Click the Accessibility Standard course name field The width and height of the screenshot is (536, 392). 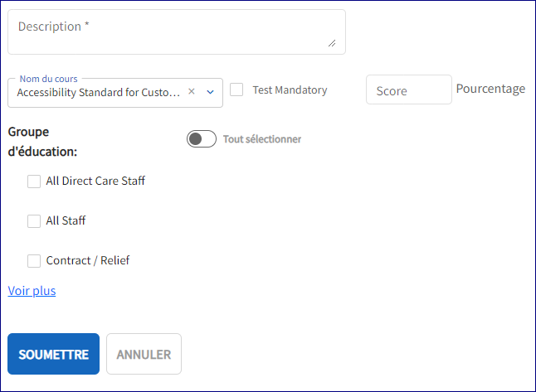(98, 93)
